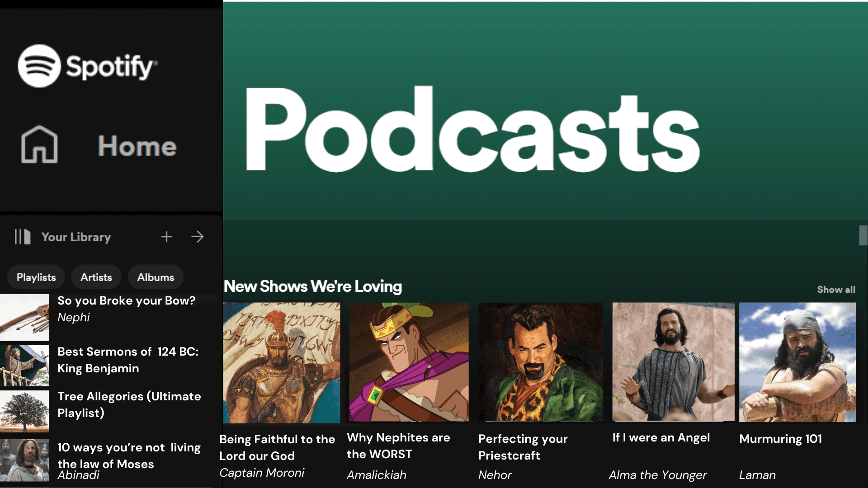Click the Captain Moroni creator name

(x=262, y=473)
